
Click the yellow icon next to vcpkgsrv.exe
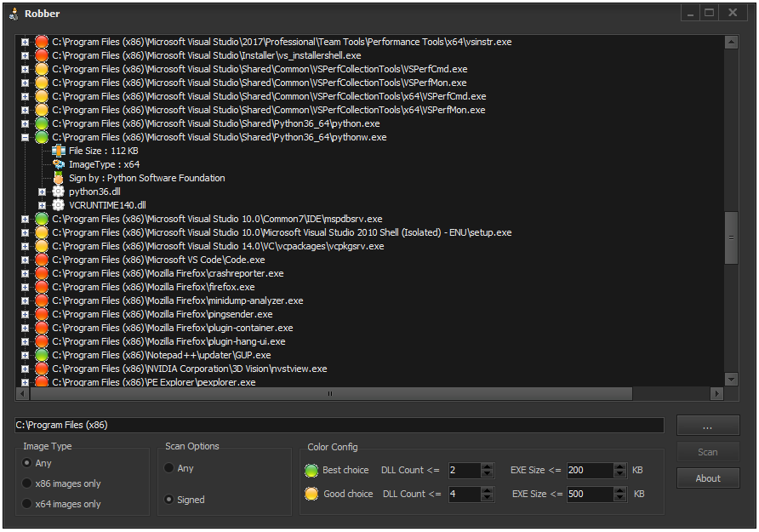point(42,246)
